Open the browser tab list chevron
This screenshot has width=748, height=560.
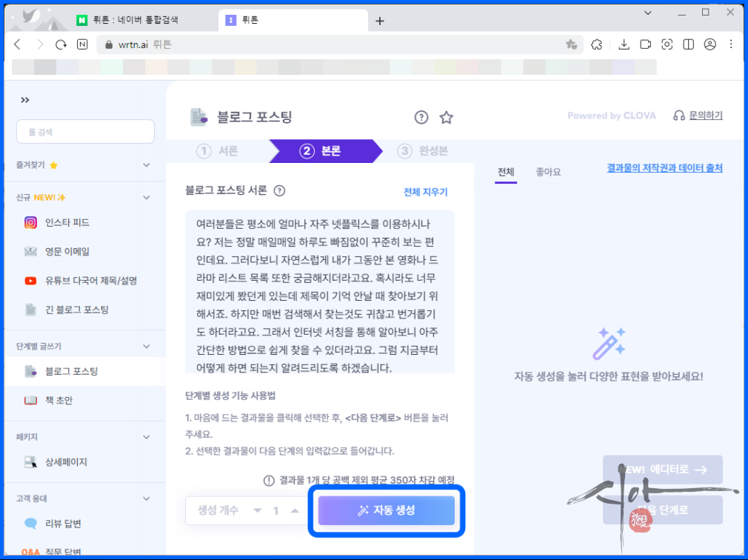[648, 13]
